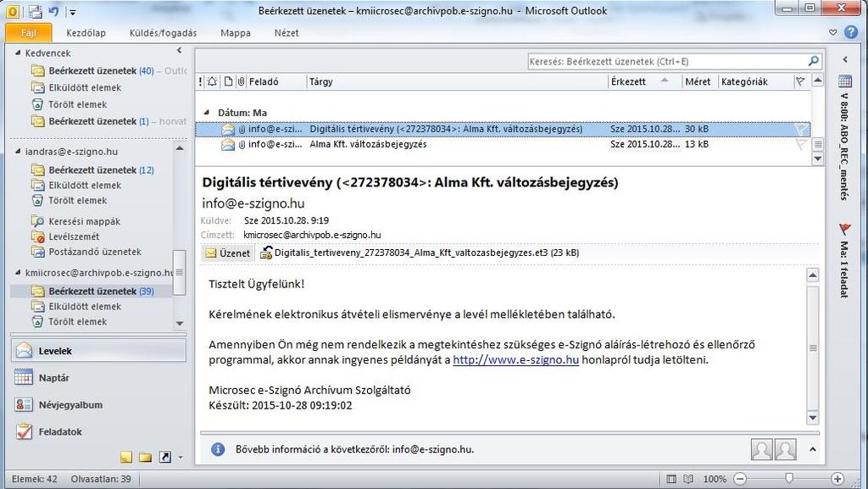
Task: Open Beérkezett üzenetek (12) folder
Action: point(93,169)
